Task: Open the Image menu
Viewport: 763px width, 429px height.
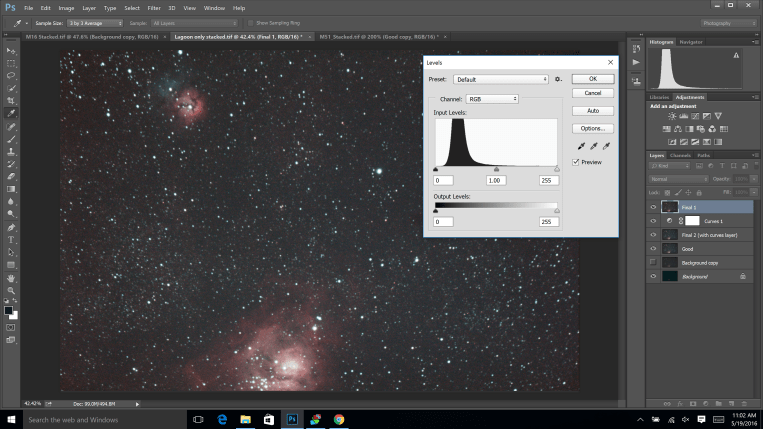Action: point(66,8)
